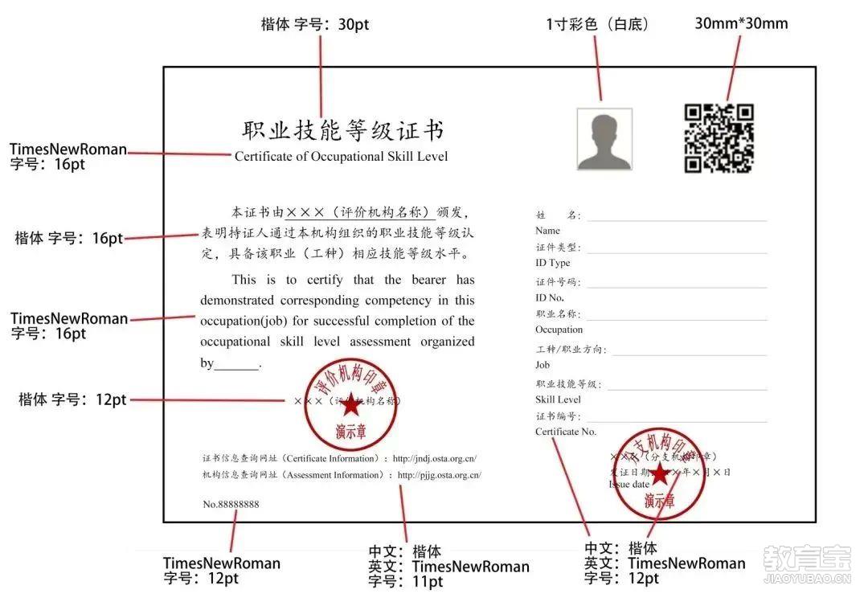The height and width of the screenshot is (602, 868).
Task: Click the 职业技能等级 Skill Level blank line
Action: (686, 389)
